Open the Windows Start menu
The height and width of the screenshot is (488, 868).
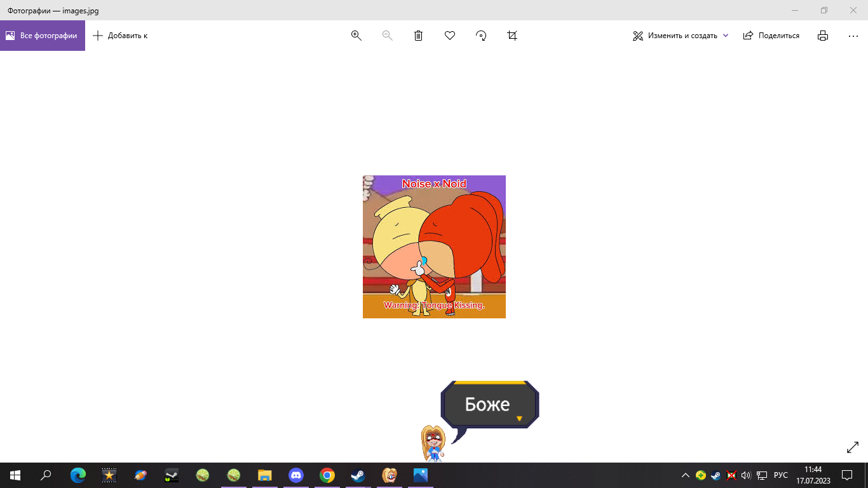click(15, 475)
